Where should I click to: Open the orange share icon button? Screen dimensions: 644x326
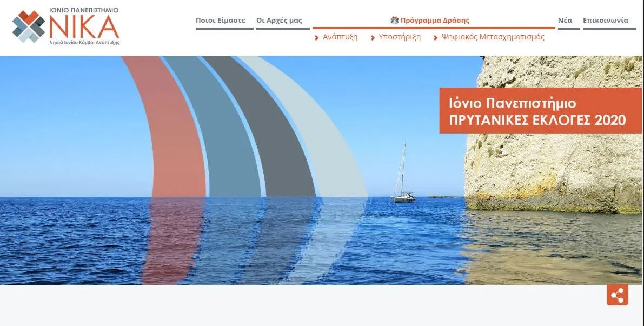coord(618,295)
